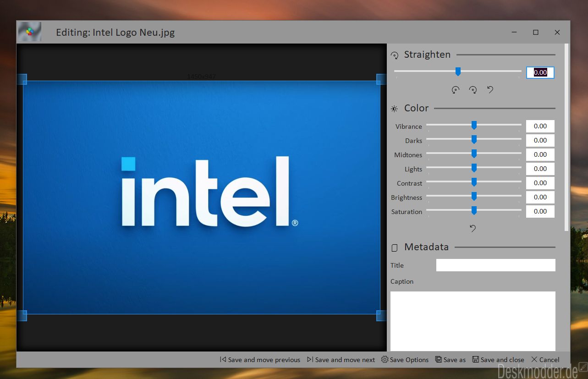Click into the Caption text area
The height and width of the screenshot is (379, 588).
tap(473, 321)
